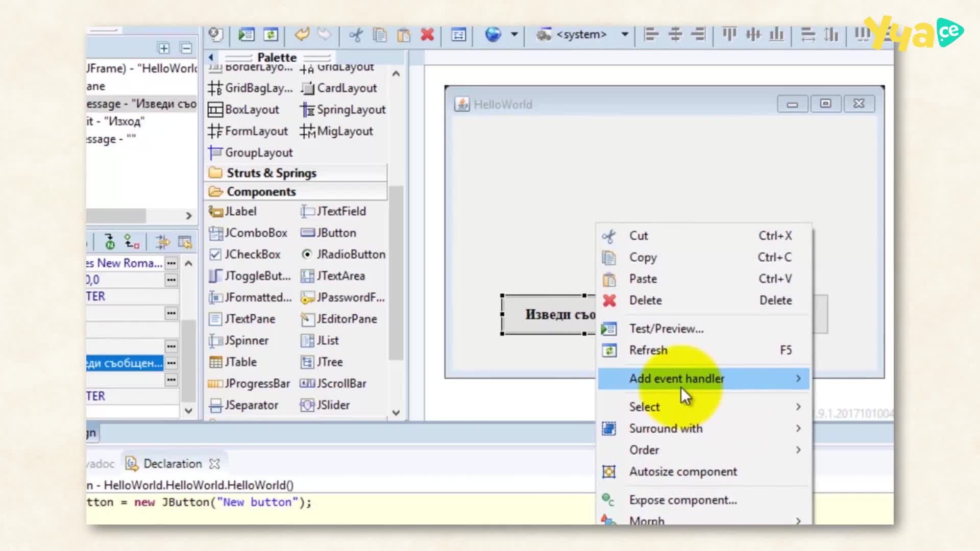Collapse the Struts & Springs palette category

coord(296,173)
